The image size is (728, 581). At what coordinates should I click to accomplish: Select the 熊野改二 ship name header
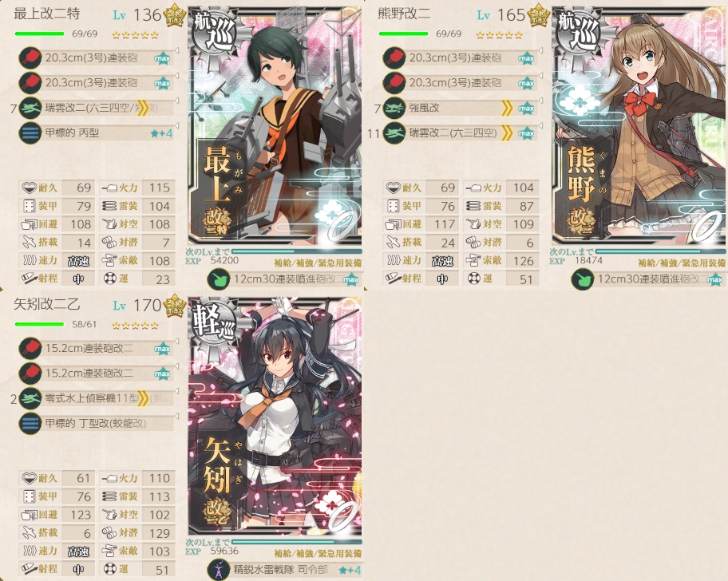[405, 14]
